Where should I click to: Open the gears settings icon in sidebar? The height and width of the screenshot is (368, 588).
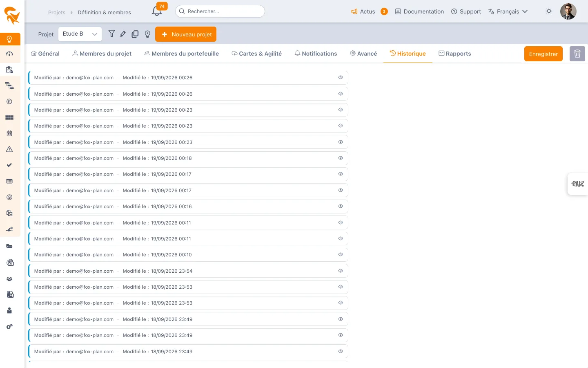9,327
